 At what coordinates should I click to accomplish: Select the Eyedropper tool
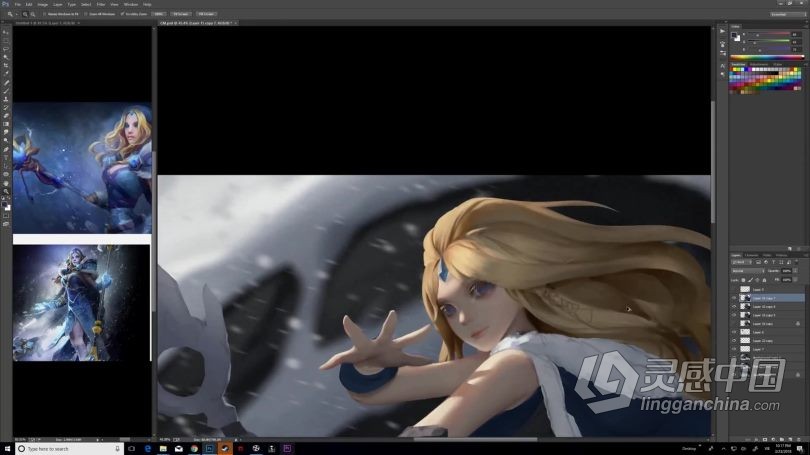6,74
